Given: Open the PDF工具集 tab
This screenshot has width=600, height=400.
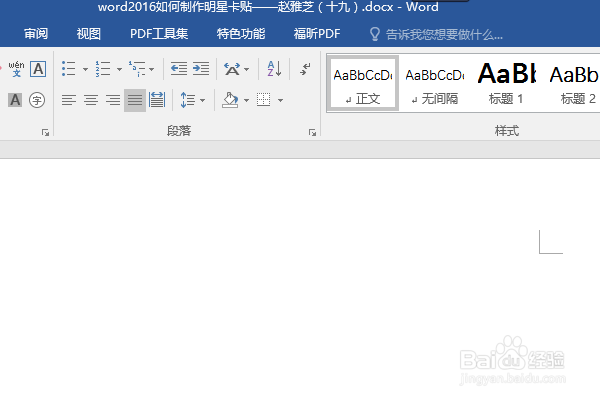Looking at the screenshot, I should coord(159,34).
